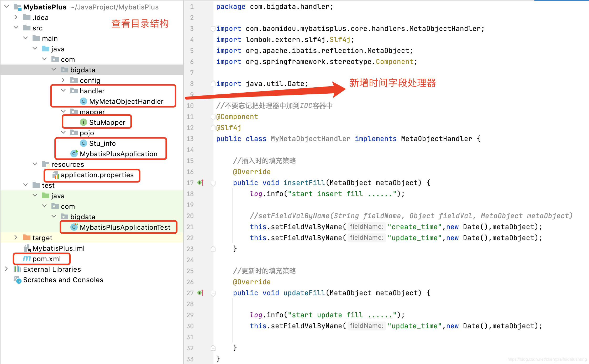Select MybatisPlusApplicationTest in tree
This screenshot has height=364, width=589.
click(x=125, y=227)
